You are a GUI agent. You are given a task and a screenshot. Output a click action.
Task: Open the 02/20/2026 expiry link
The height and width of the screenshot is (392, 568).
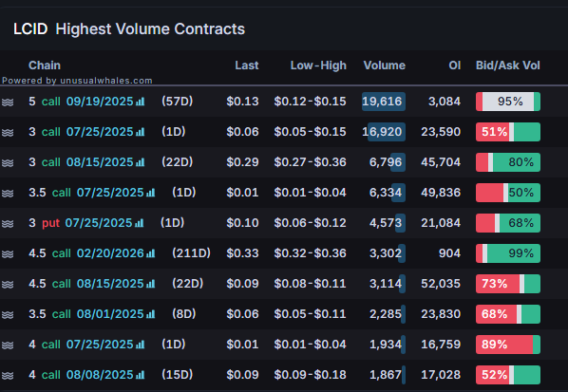tap(110, 253)
